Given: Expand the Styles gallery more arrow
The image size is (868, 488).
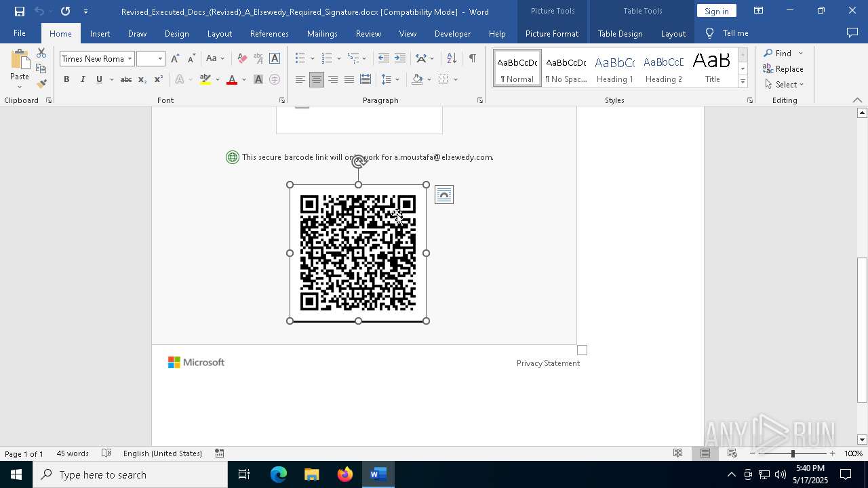Looking at the screenshot, I should pyautogui.click(x=743, y=82).
